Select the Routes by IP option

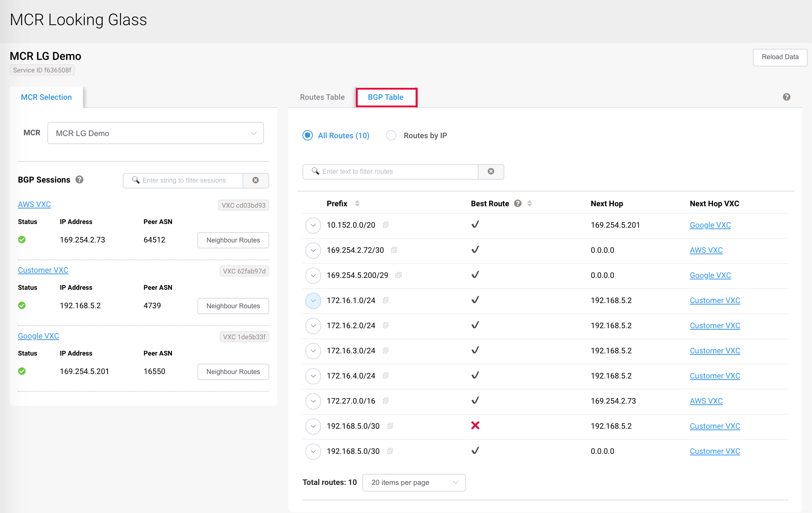click(x=391, y=135)
